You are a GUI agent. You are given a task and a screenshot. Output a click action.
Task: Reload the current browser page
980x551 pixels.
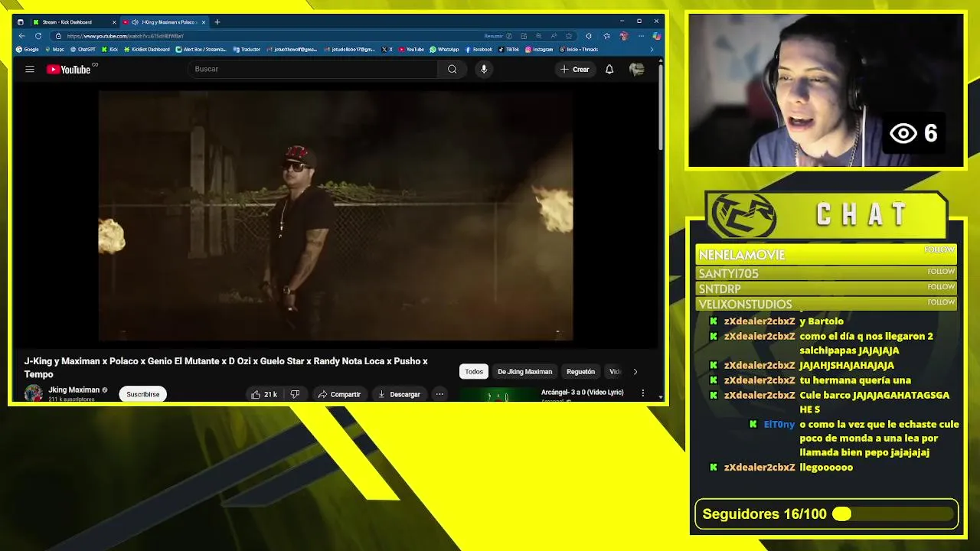(38, 36)
